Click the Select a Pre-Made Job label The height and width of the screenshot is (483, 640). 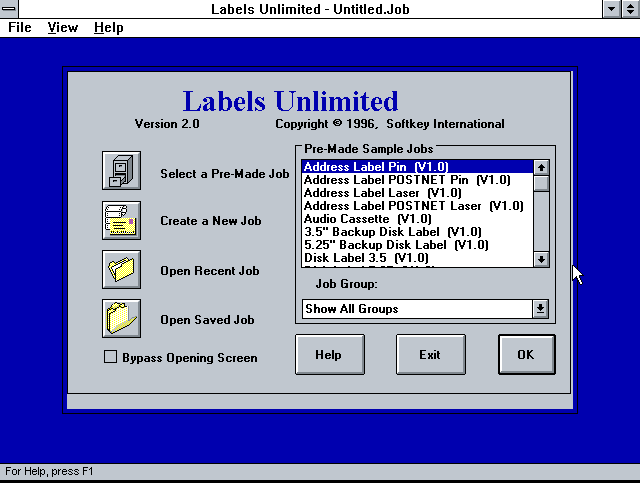[224, 174]
